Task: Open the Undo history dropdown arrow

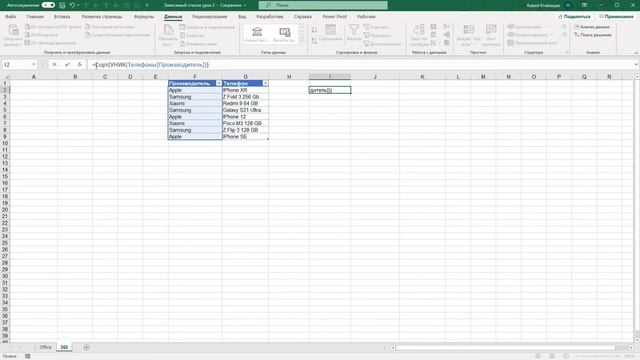Action: [x=78, y=5]
